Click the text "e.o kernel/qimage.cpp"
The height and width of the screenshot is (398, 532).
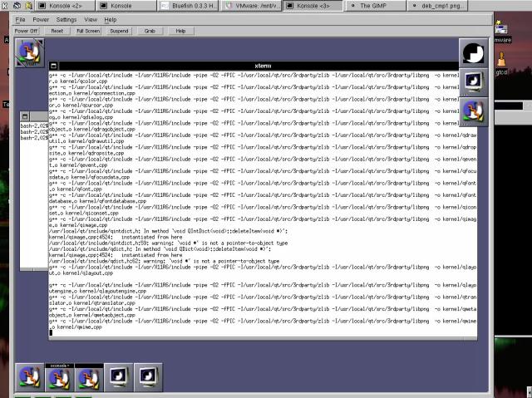coord(78,225)
